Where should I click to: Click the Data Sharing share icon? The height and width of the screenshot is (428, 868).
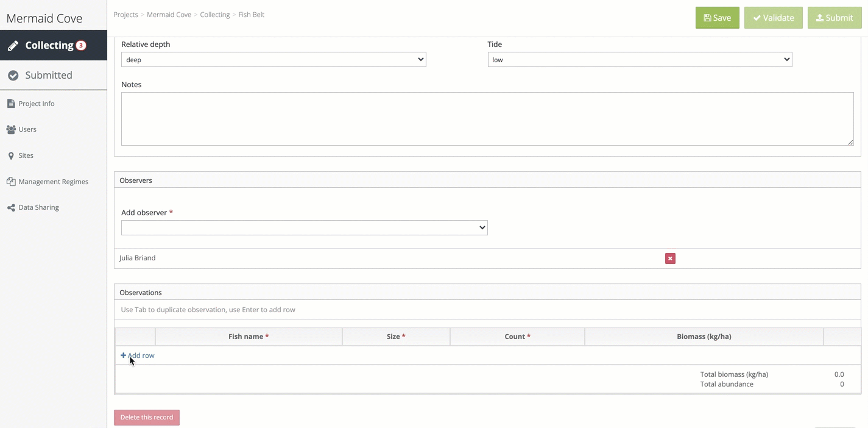click(x=11, y=208)
